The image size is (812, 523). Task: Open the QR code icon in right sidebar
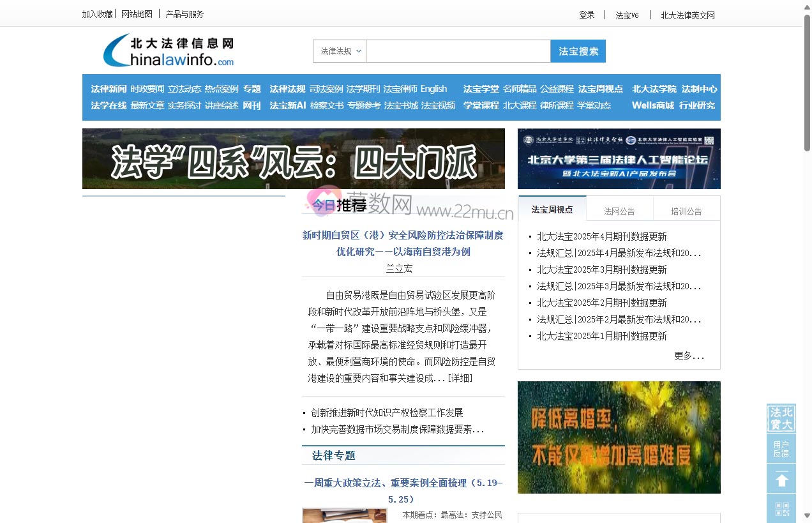[781, 508]
